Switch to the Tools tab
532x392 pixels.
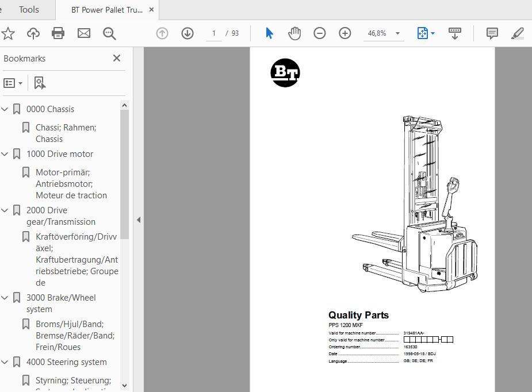coord(29,10)
